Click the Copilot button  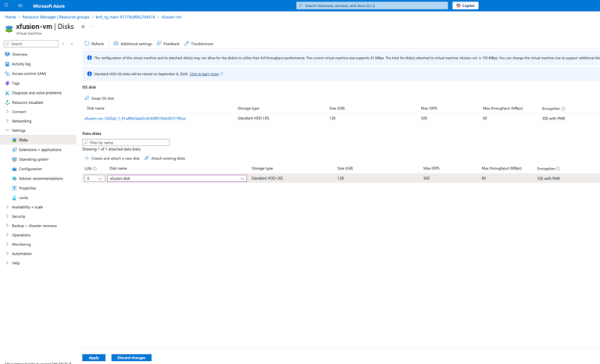point(466,5)
